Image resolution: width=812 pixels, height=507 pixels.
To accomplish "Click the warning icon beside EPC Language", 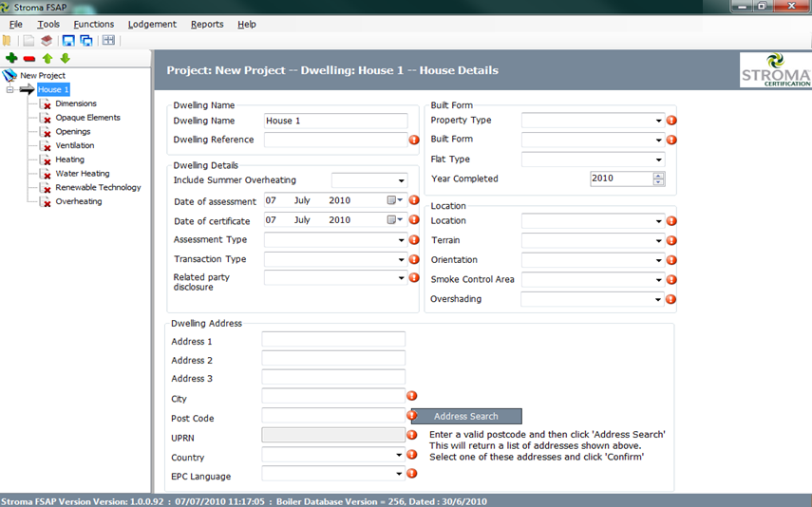I will click(x=411, y=474).
